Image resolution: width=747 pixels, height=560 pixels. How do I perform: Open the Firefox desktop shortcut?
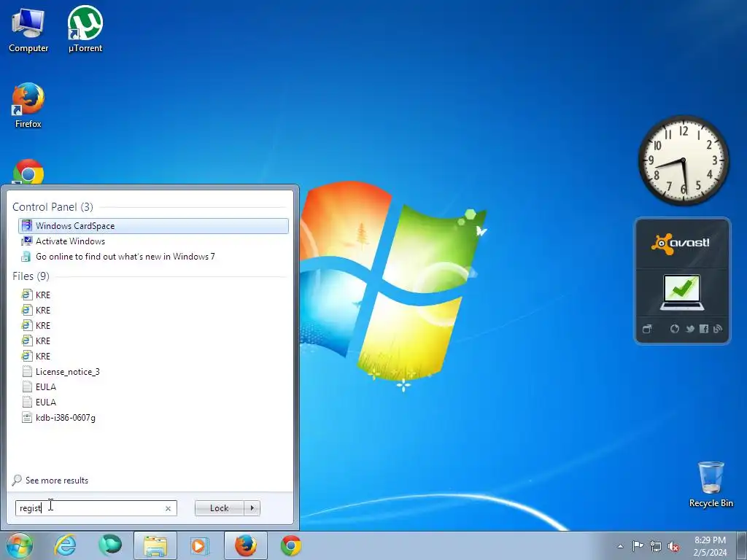click(x=28, y=106)
